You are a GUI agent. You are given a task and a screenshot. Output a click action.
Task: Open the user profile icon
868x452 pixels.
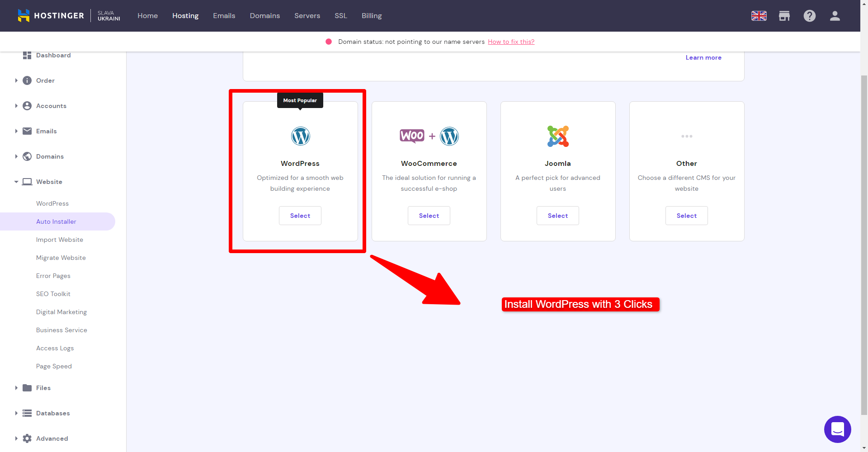click(x=835, y=16)
